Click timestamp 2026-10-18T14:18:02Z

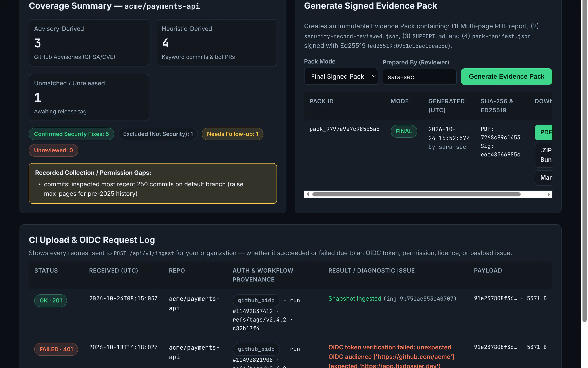pos(123,347)
